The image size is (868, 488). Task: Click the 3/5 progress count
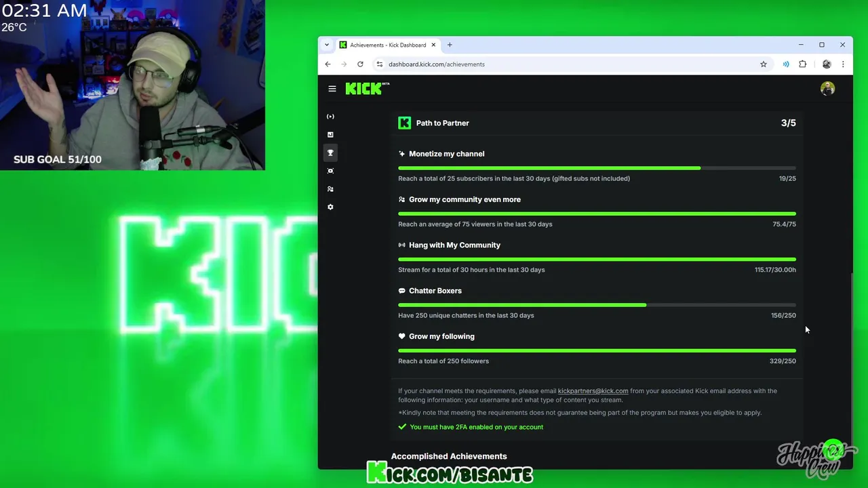click(x=788, y=123)
